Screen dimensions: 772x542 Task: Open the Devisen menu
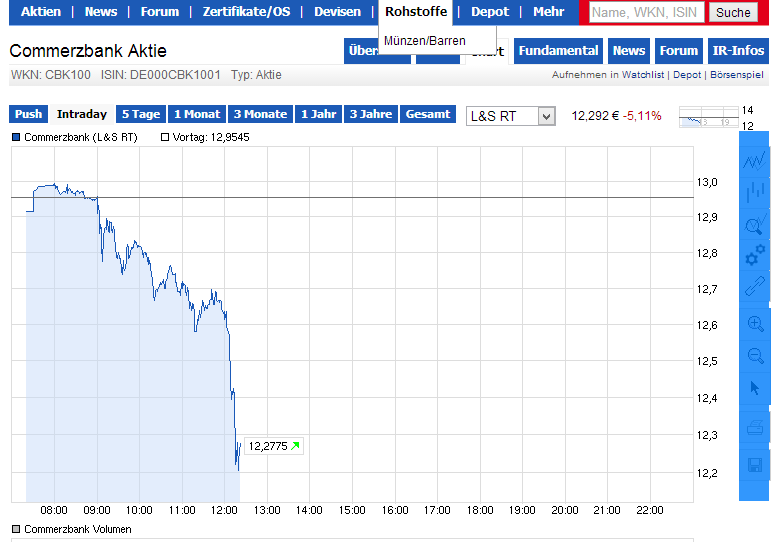(x=338, y=12)
